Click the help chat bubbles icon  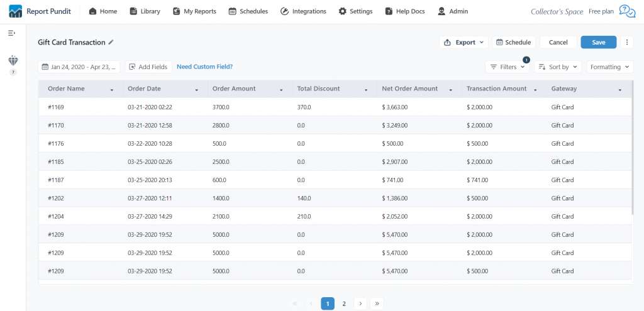click(x=627, y=11)
